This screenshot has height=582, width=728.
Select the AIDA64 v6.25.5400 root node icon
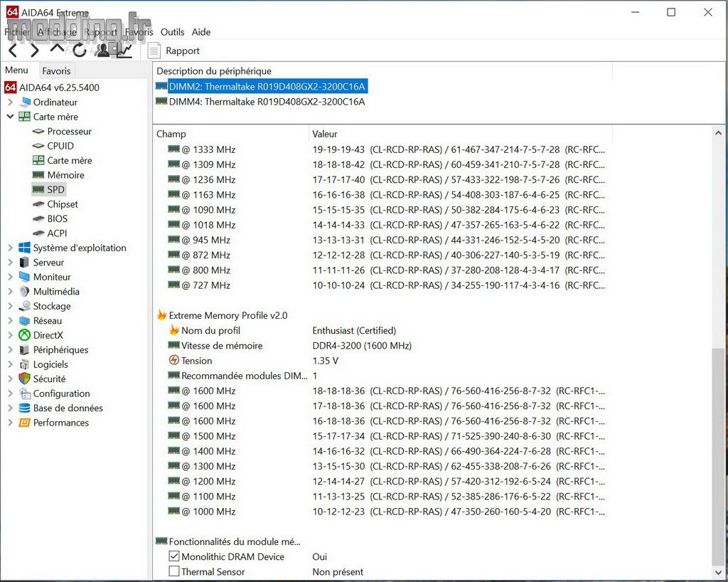pyautogui.click(x=10, y=88)
